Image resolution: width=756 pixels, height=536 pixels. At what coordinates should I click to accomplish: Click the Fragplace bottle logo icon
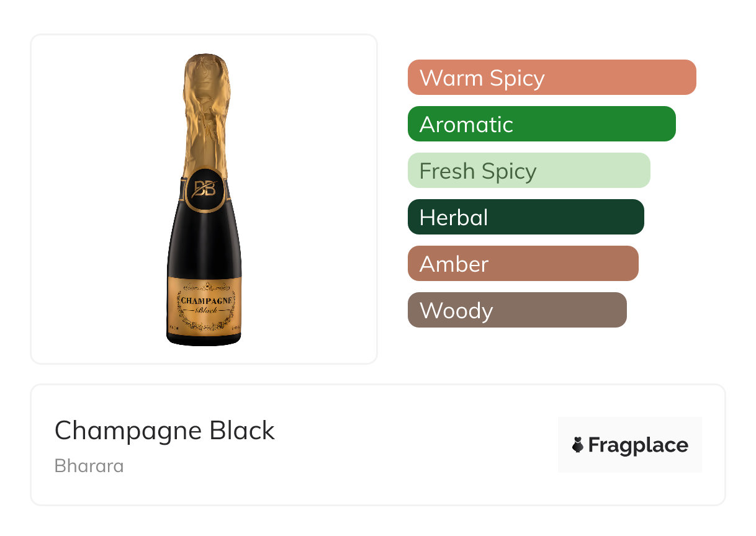pos(578,445)
